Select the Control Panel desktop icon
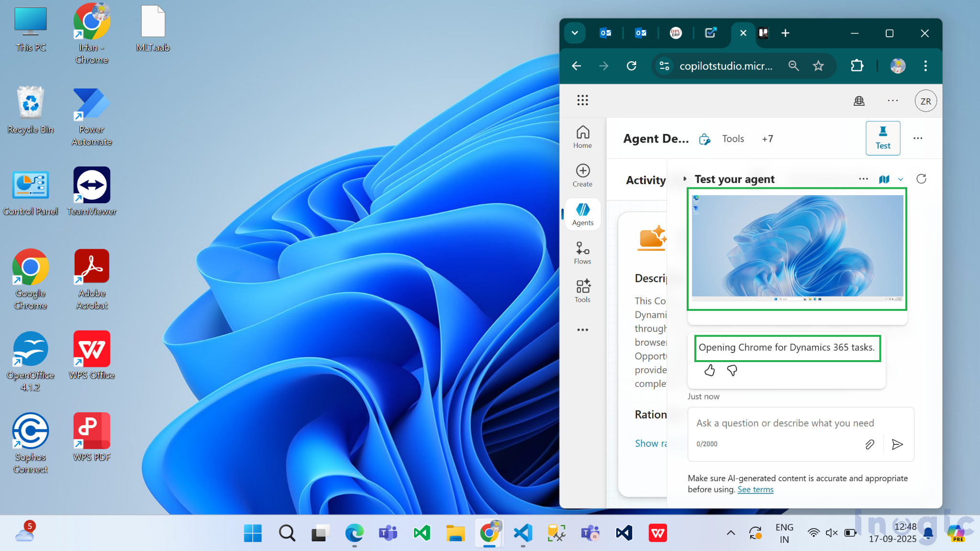This screenshot has height=551, width=980. 31,193
